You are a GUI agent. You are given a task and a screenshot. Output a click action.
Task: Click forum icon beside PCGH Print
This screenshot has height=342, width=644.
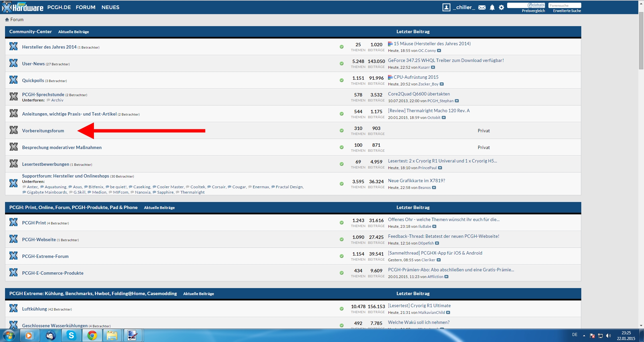(13, 222)
